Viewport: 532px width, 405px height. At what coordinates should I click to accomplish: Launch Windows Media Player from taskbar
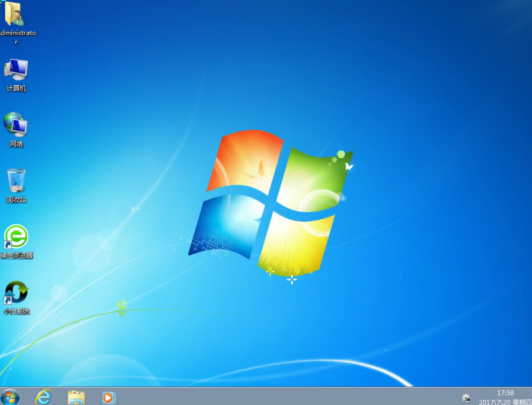tap(109, 398)
